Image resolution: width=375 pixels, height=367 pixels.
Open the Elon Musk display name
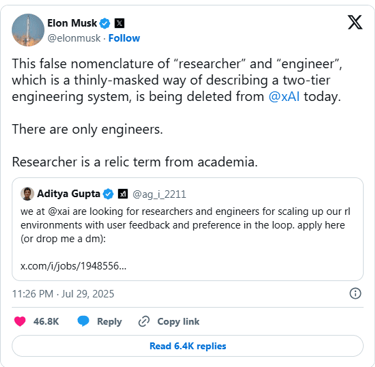(x=72, y=23)
